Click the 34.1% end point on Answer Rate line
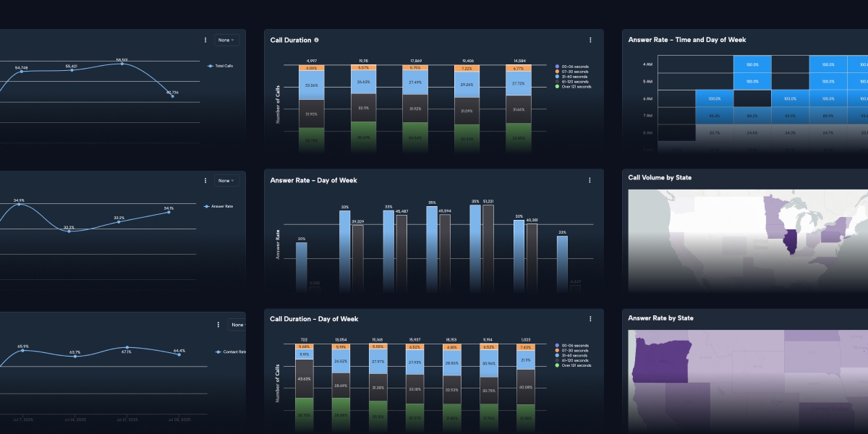 coord(169,212)
